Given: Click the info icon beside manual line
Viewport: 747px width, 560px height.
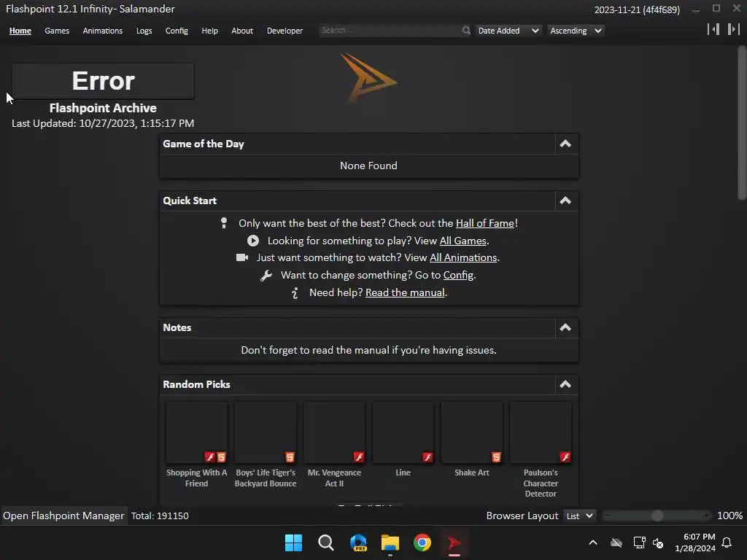Looking at the screenshot, I should click(295, 293).
